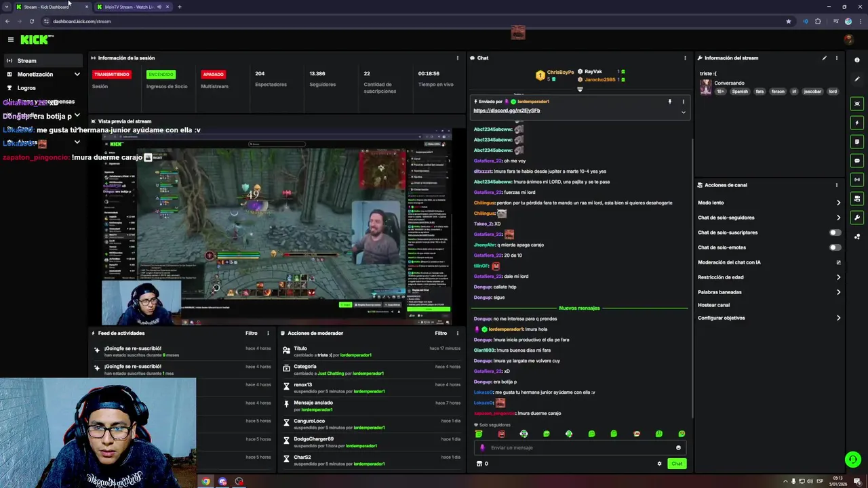Screen dimensions: 868x488
Task: Open the discord.gg pinned link
Action: pyautogui.click(x=507, y=110)
